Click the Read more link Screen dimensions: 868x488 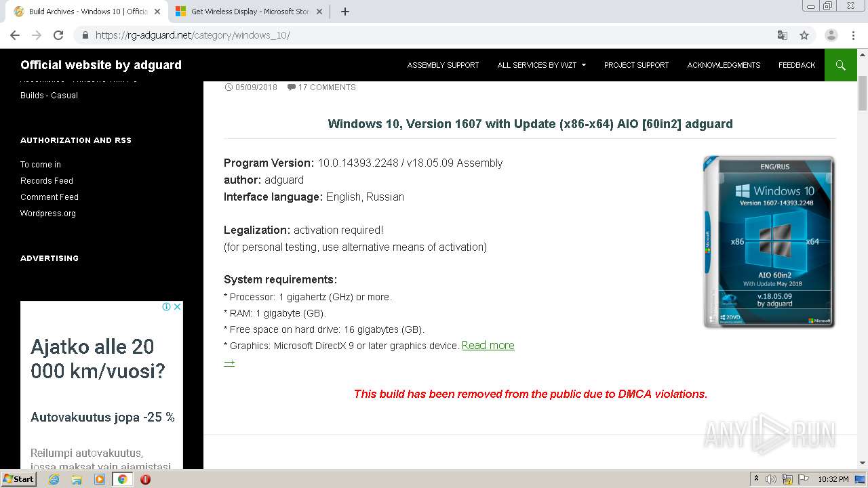click(488, 346)
